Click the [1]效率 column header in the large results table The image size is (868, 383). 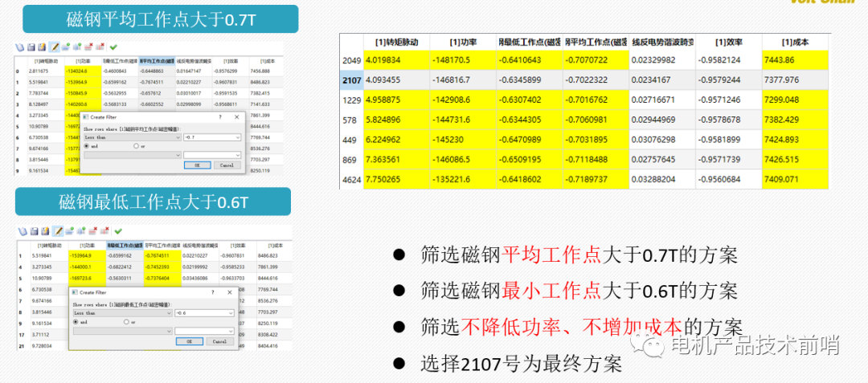coord(728,42)
